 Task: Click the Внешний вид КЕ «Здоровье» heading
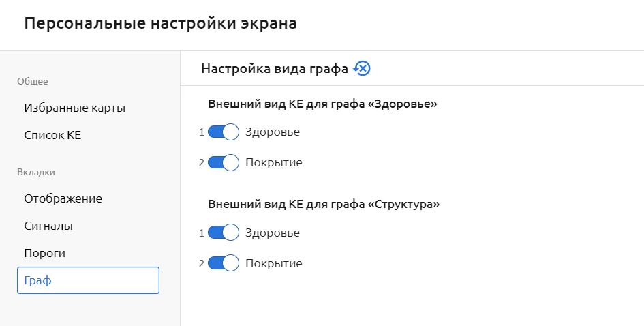pos(322,104)
